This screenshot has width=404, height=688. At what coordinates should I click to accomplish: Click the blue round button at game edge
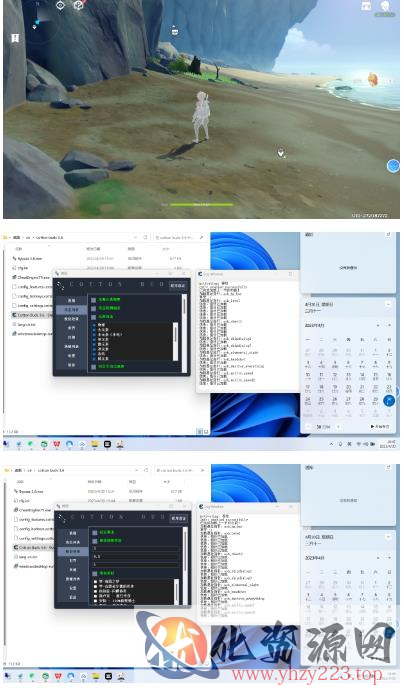[x=393, y=166]
